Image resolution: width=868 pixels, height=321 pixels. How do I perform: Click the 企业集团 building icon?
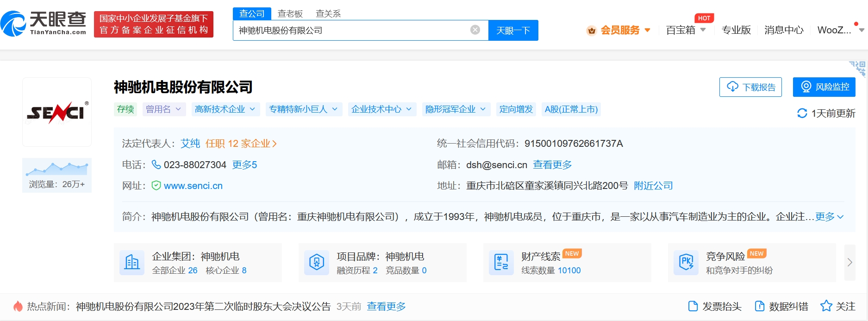[132, 263]
